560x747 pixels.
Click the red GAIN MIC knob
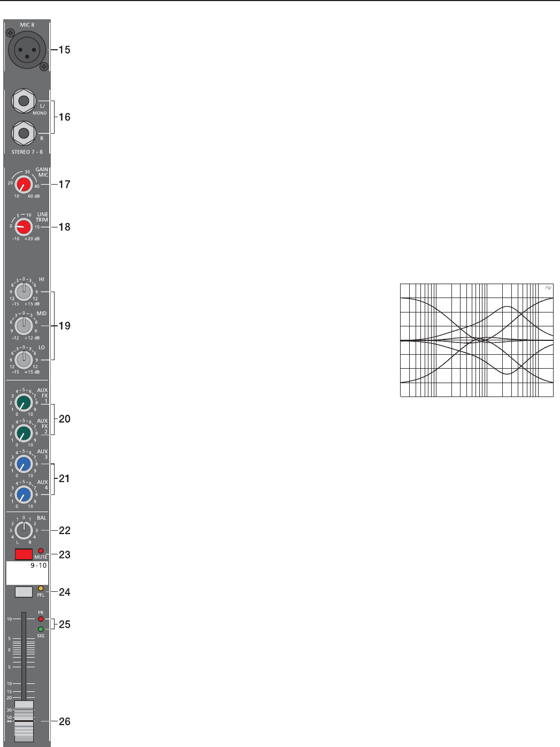[24, 185]
